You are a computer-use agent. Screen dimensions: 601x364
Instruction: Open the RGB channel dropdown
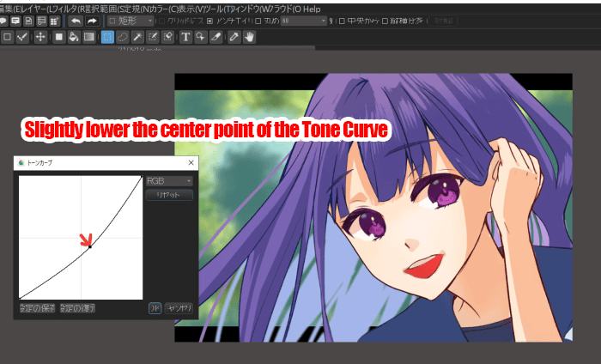(x=169, y=181)
